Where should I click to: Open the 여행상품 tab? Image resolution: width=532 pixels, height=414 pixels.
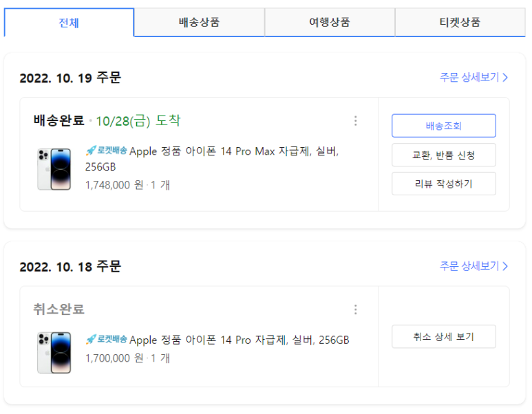point(330,23)
